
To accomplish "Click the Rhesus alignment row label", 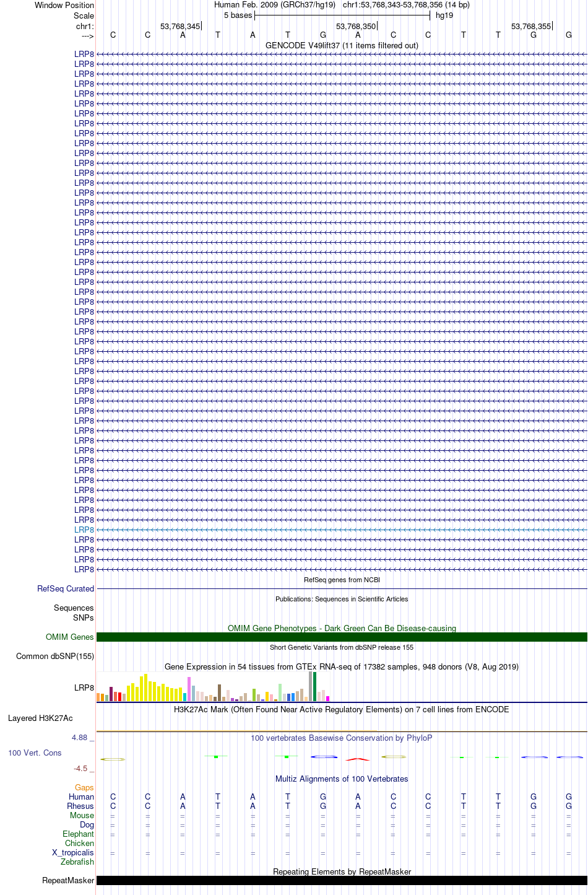I will (80, 806).
